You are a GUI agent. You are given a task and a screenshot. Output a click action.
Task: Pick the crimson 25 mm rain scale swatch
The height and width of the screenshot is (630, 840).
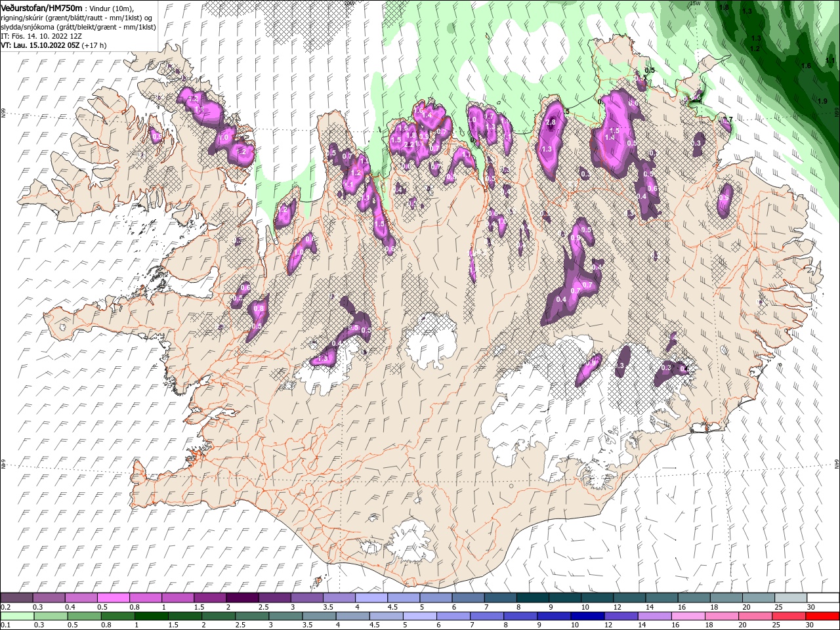point(788,617)
